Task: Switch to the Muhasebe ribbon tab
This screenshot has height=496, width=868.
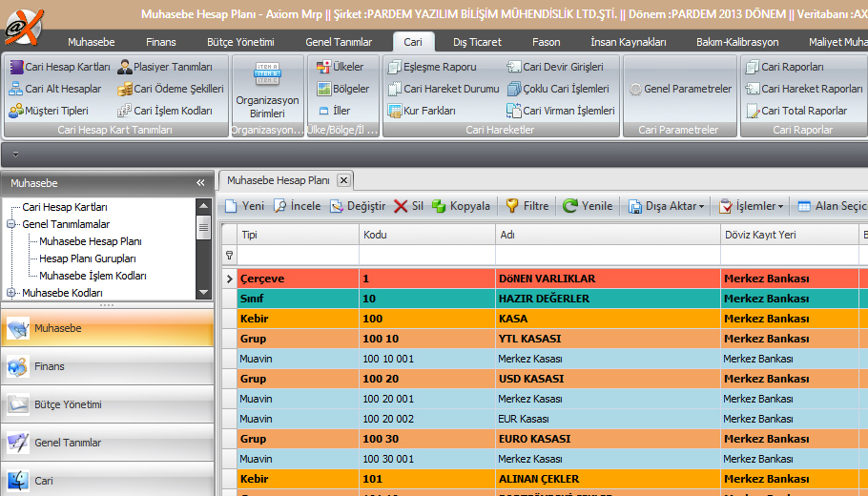Action: pyautogui.click(x=92, y=42)
